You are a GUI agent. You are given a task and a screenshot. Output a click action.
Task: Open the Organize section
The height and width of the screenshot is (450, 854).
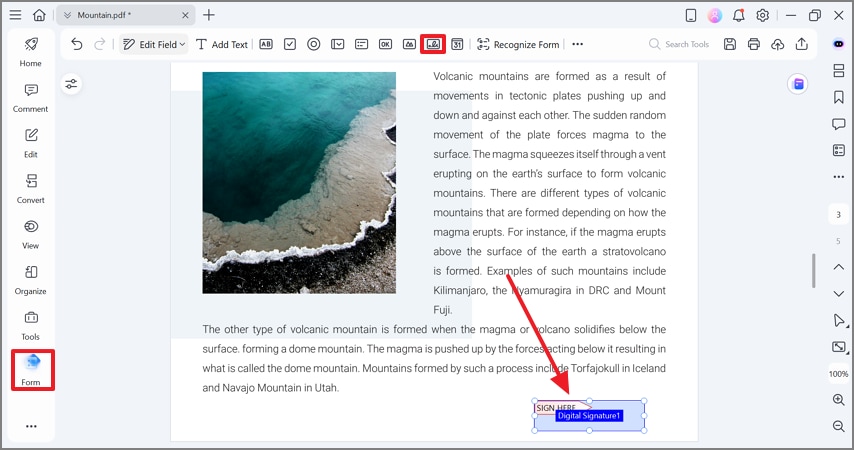[30, 281]
